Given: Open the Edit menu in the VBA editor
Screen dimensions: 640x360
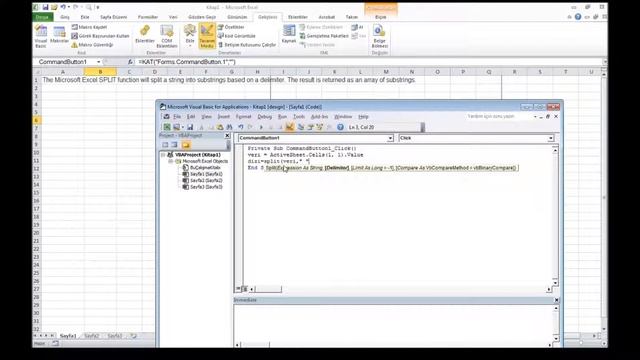Looking at the screenshot, I should 191,117.
